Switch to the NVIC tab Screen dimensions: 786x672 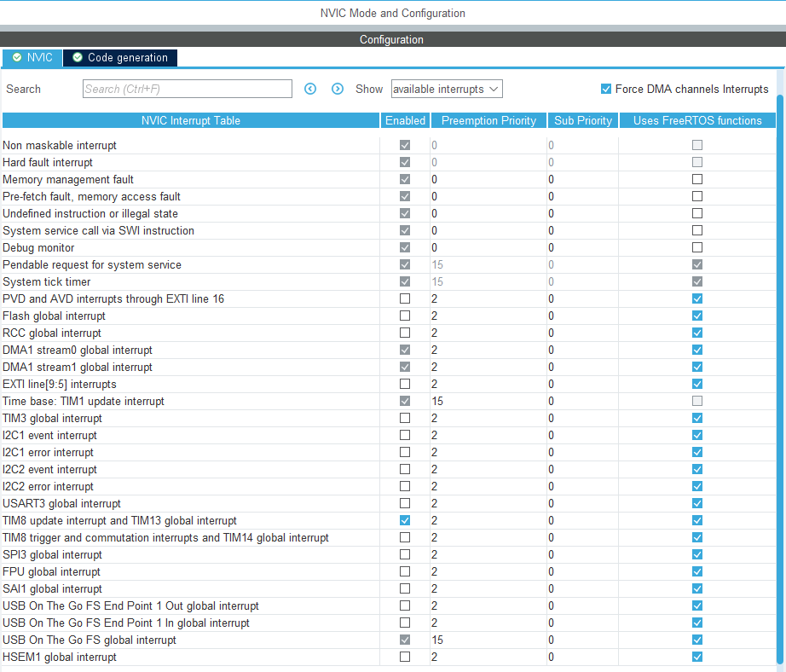click(32, 58)
